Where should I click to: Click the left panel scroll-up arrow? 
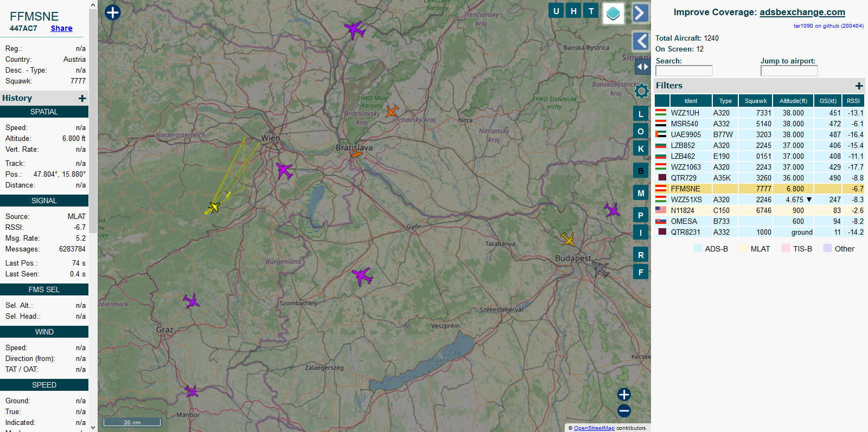(93, 5)
